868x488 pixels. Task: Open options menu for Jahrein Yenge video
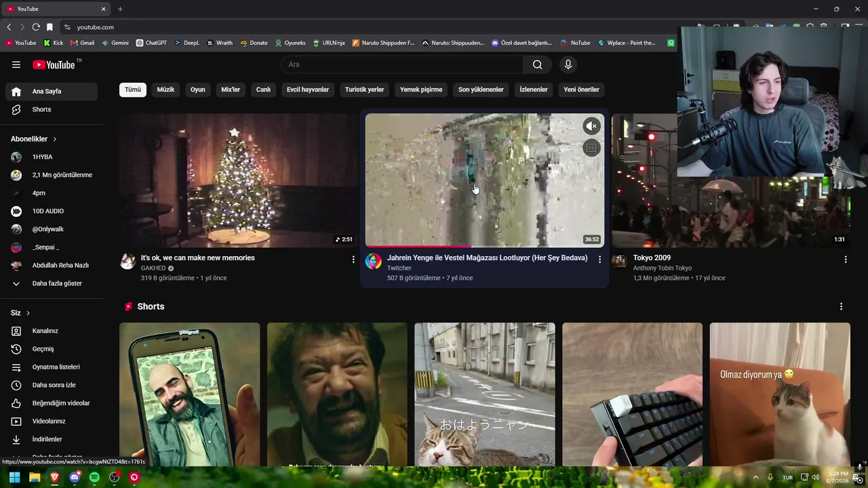coord(599,259)
